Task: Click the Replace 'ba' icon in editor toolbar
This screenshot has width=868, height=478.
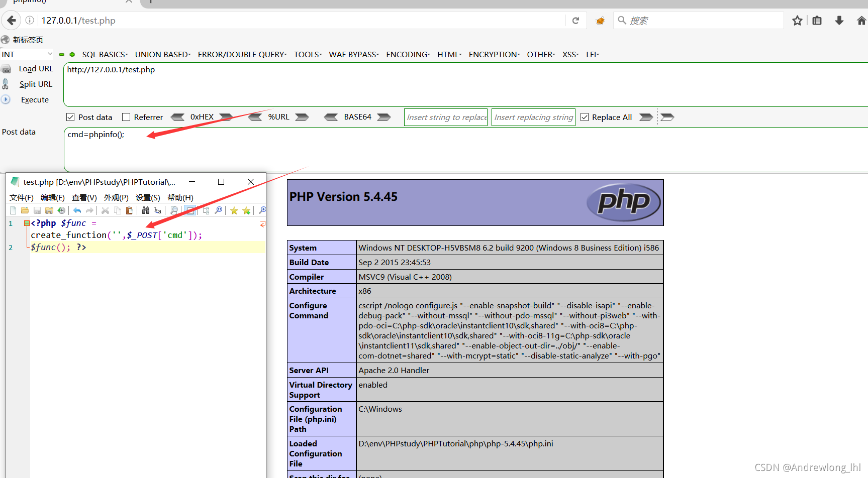Action: click(158, 210)
